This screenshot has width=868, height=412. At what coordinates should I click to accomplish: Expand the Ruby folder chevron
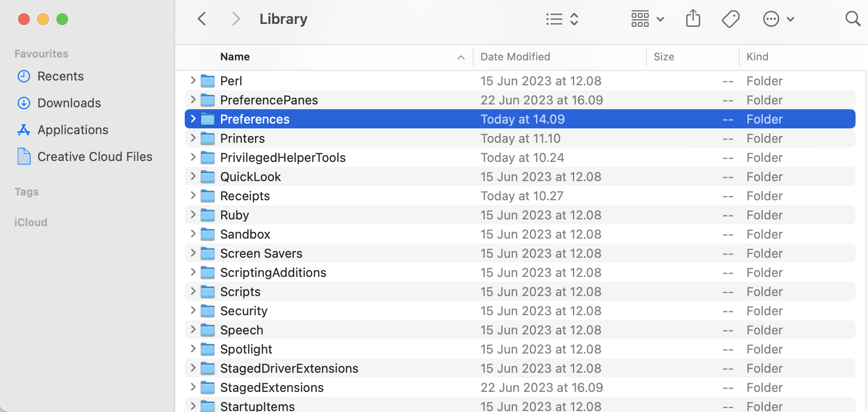tap(193, 215)
